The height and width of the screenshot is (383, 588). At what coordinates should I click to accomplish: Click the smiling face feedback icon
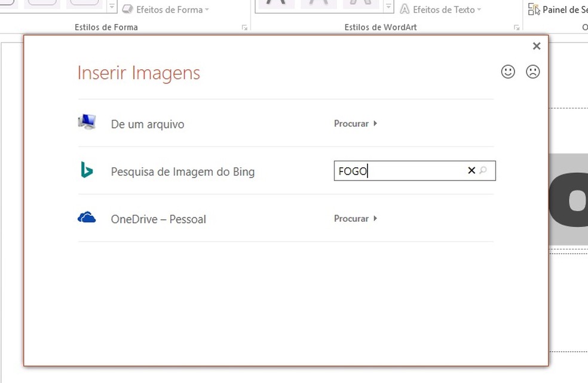click(507, 72)
